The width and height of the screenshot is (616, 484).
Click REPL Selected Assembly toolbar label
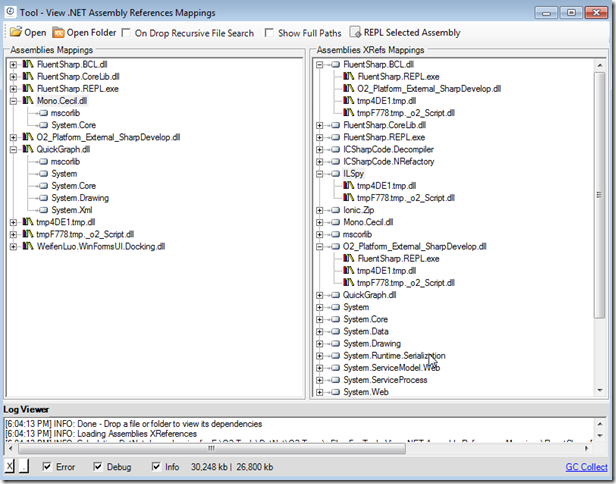click(412, 33)
